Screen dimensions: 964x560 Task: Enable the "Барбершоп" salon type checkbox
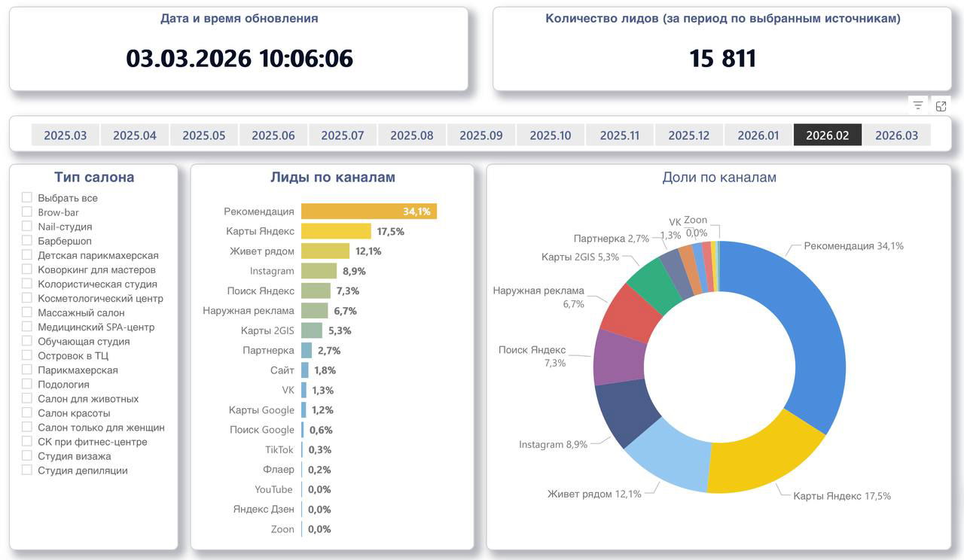click(x=26, y=240)
